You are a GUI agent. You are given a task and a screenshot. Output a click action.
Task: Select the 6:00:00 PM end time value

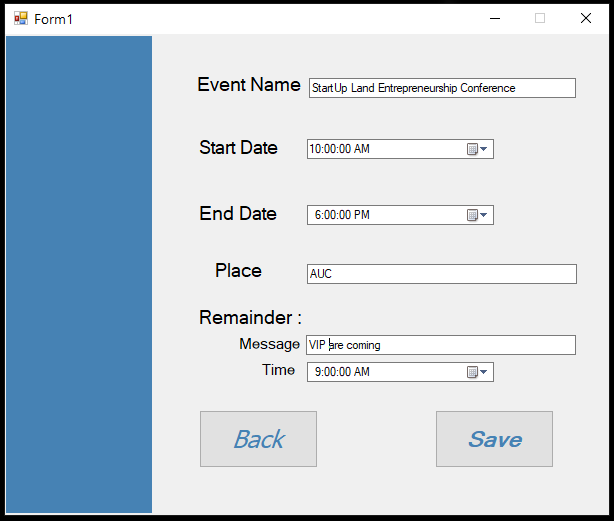pos(342,215)
